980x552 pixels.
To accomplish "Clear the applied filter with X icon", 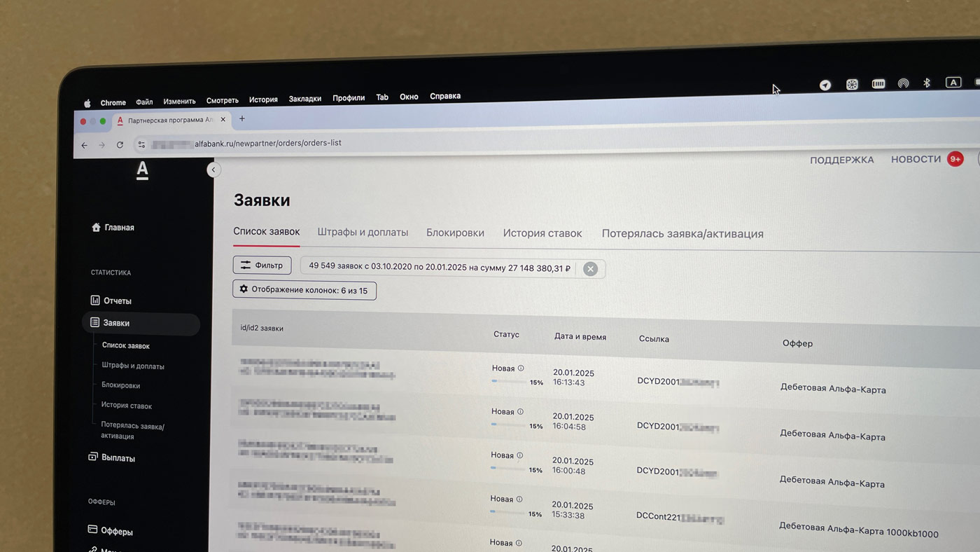I will pos(590,269).
